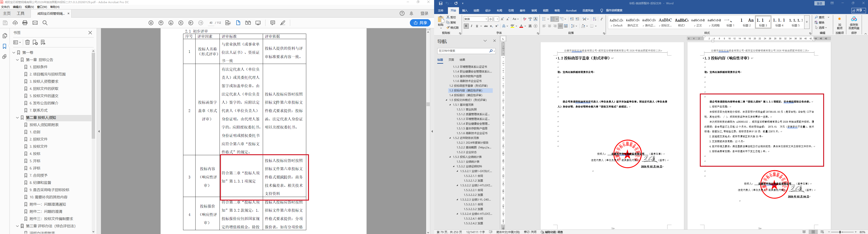
Task: Open the 布局 ribbon tab in Word
Action: [x=499, y=10]
